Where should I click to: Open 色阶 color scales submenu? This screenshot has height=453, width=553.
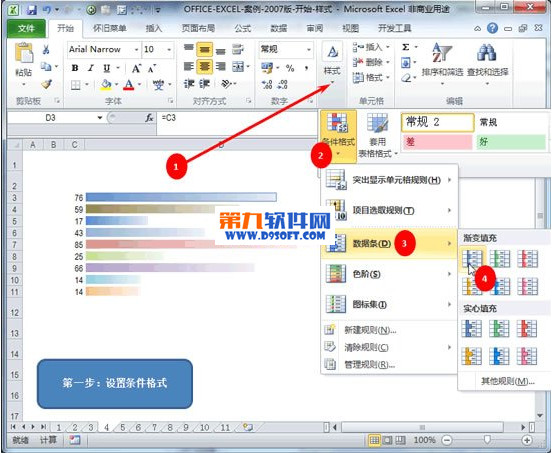389,274
